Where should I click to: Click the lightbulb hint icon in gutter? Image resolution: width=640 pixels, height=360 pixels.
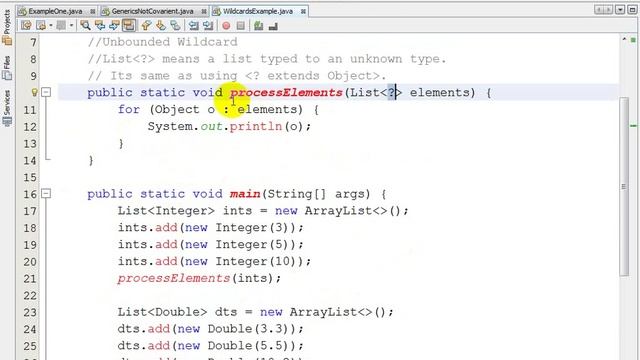(35, 93)
